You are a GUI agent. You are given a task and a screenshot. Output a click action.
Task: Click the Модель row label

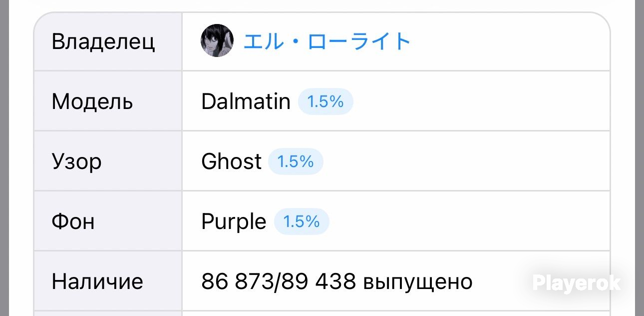click(92, 101)
